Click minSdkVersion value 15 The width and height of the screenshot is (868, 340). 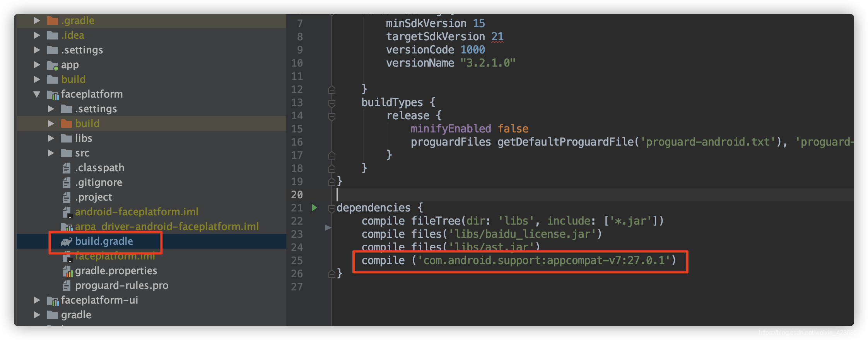[x=478, y=23]
